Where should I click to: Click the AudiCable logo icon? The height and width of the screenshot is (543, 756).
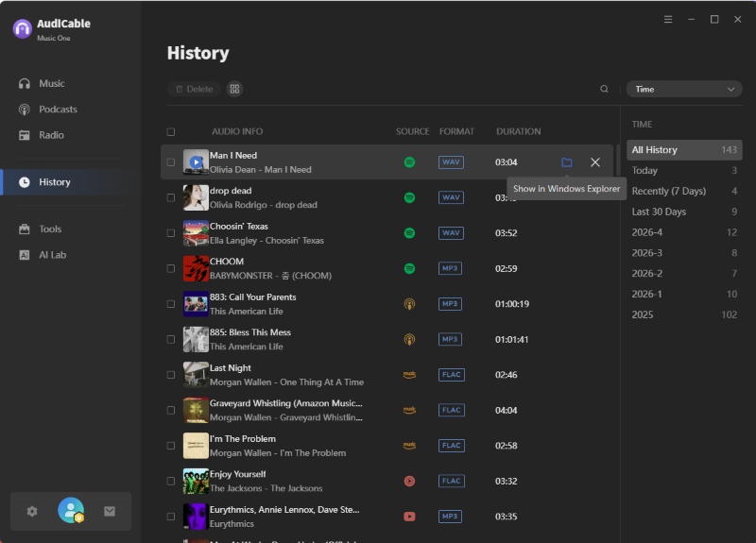click(x=22, y=28)
